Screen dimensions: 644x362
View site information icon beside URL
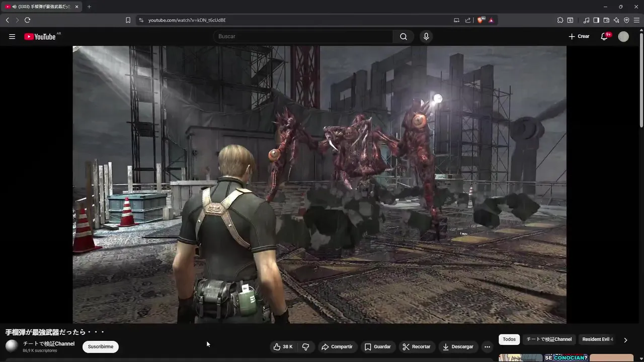[141, 20]
